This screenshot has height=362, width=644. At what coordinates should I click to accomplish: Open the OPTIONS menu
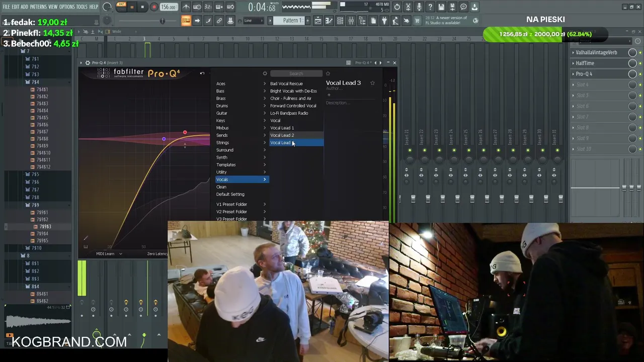67,7
